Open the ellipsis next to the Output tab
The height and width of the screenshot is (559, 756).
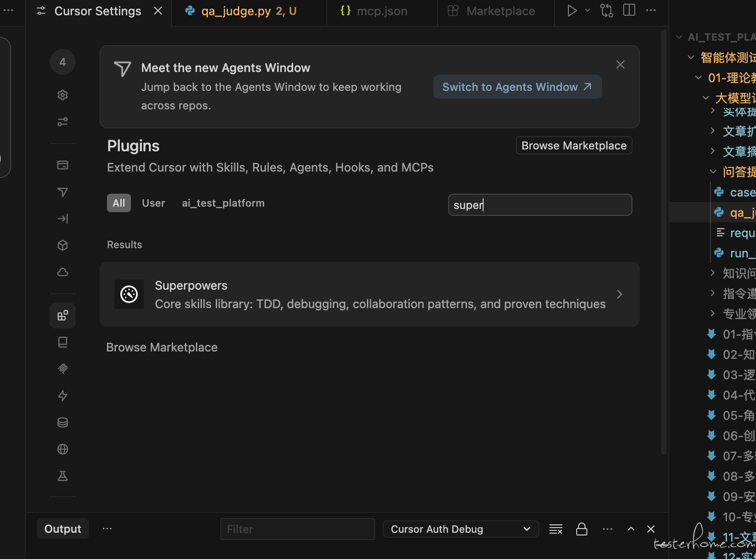coord(107,529)
